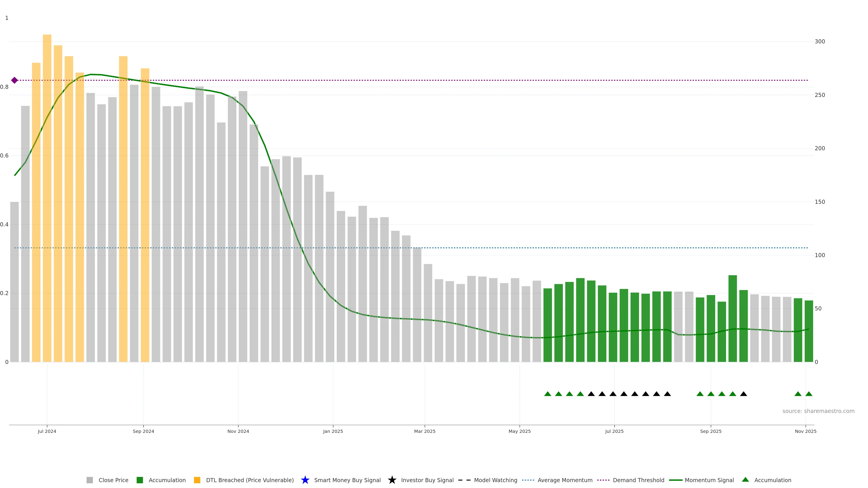The width and height of the screenshot is (868, 488).
Task: Click the 300 label on right axis
Action: click(x=819, y=41)
